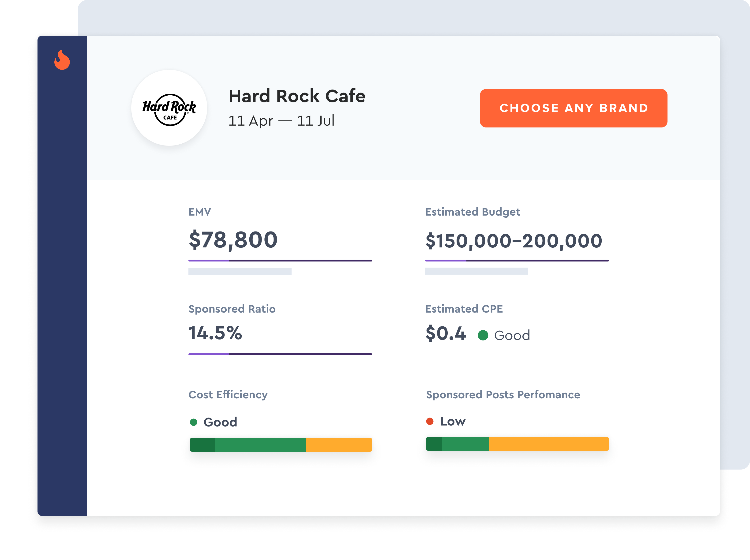Click the Sponsored Ratio 14.5% value
Screen dimensions: 750x560
[215, 333]
